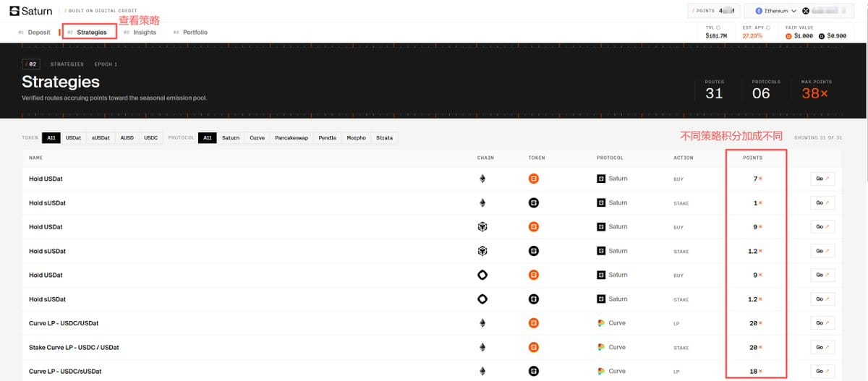Click the BNB cube chain icon in the Hold USDat row
The width and height of the screenshot is (868, 381).
(x=482, y=227)
